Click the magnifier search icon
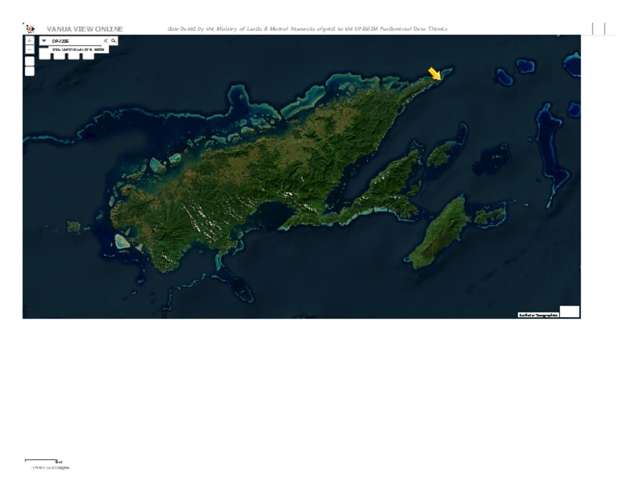639x494 pixels. pyautogui.click(x=114, y=41)
